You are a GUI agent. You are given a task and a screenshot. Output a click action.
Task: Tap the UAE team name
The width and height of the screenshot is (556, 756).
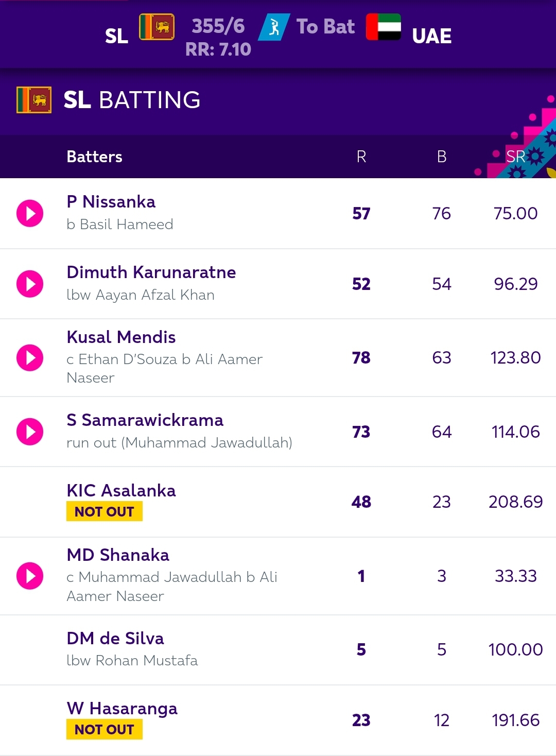(432, 36)
